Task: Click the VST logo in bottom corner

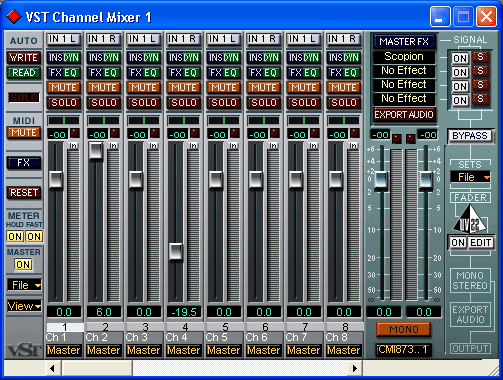Action: pos(24,350)
